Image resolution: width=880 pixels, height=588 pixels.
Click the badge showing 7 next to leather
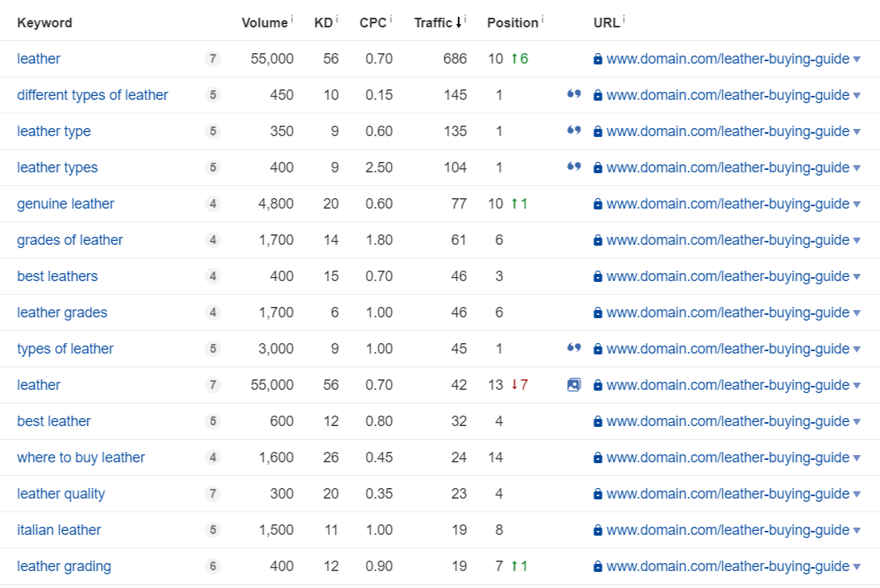click(213, 59)
